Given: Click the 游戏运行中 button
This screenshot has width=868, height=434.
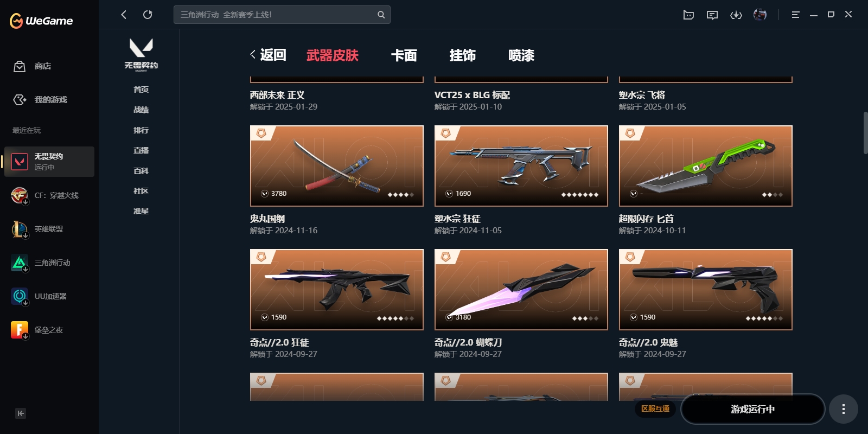Looking at the screenshot, I should (x=752, y=409).
